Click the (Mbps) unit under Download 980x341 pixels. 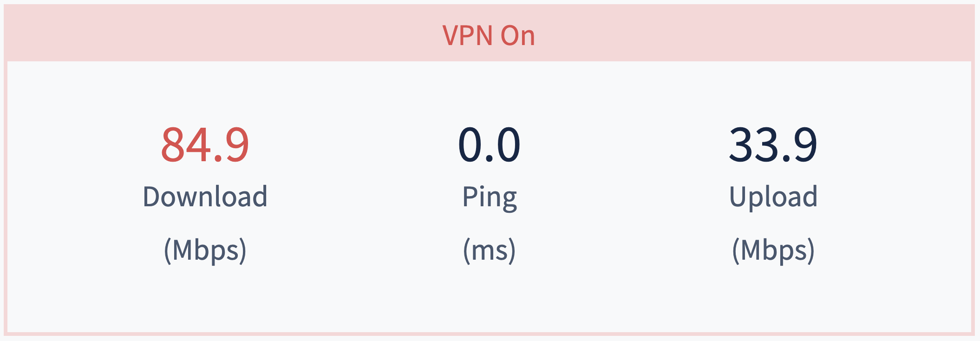(x=205, y=250)
